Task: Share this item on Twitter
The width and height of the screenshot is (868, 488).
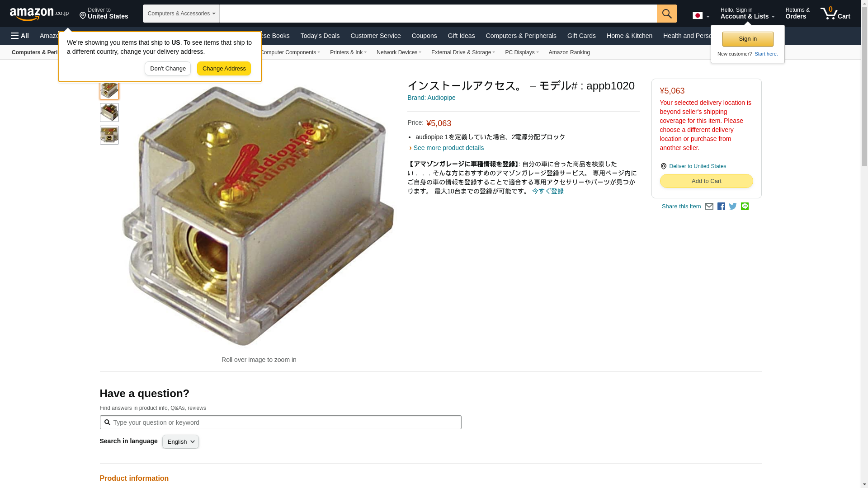Action: tap(733, 206)
